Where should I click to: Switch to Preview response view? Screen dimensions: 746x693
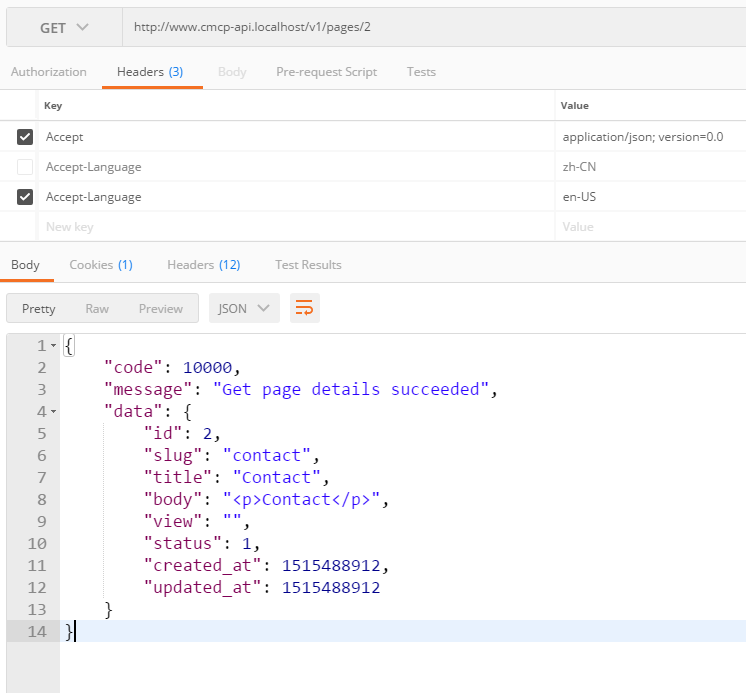pos(160,308)
